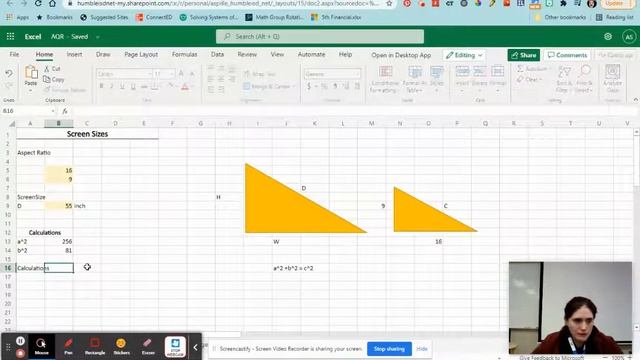Image resolution: width=640 pixels, height=360 pixels.
Task: Click the Delete cells icon
Action: coord(480,71)
